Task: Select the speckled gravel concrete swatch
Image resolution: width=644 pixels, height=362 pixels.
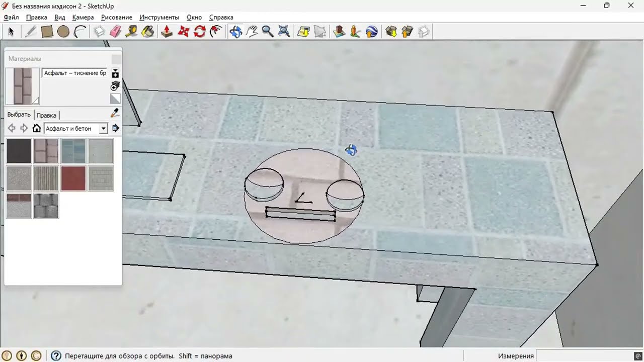Action: (19, 178)
